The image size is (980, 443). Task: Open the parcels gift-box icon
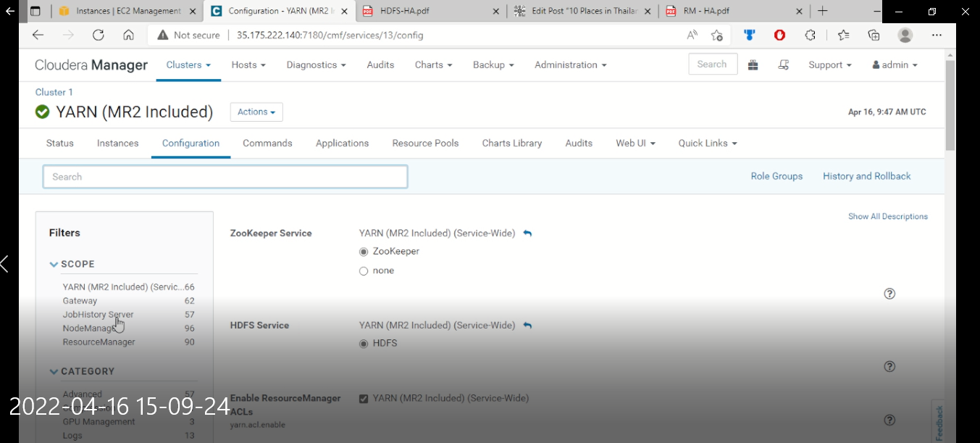(753, 65)
